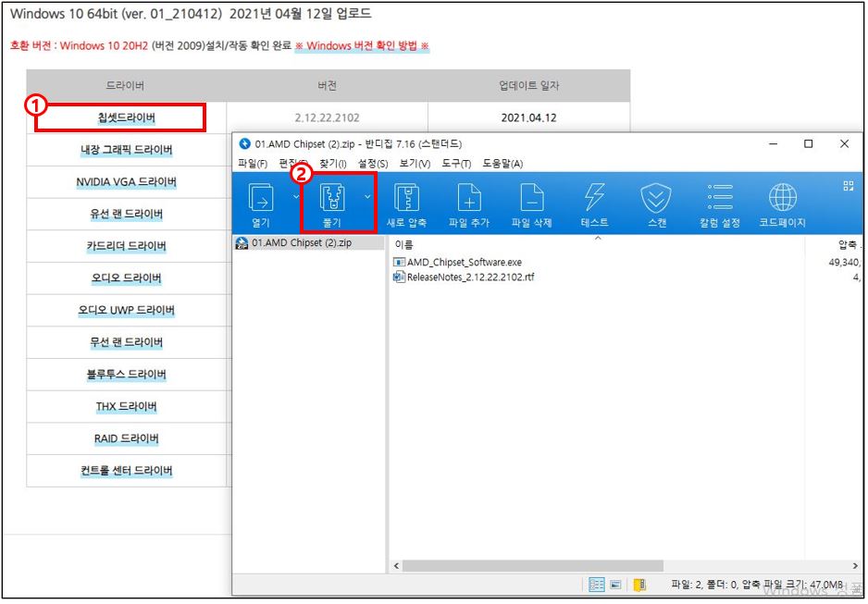This screenshot has width=868, height=604.
Task: Click the 무선 랜 드라이버 link
Action: coord(127,342)
